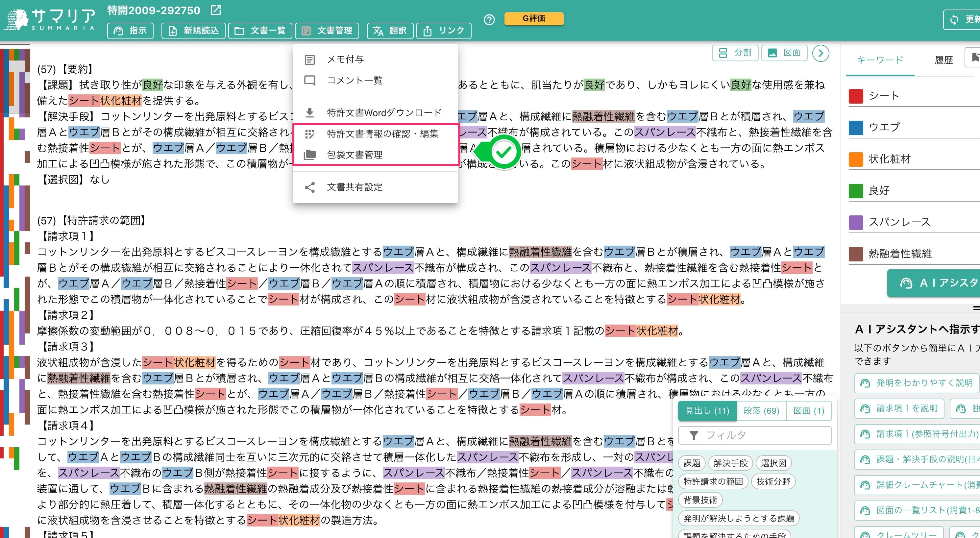This screenshot has width=980, height=538.
Task: Click the purple スパンレース color swatch
Action: click(x=856, y=222)
